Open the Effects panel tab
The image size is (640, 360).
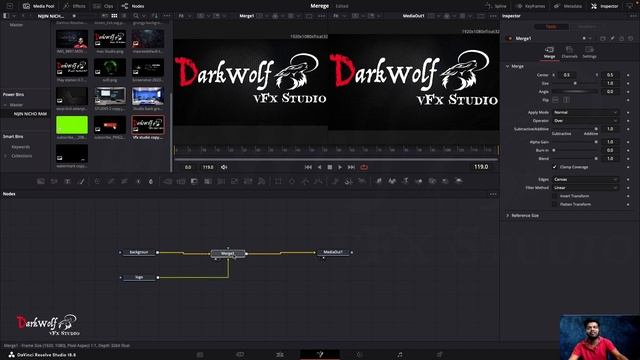74,6
